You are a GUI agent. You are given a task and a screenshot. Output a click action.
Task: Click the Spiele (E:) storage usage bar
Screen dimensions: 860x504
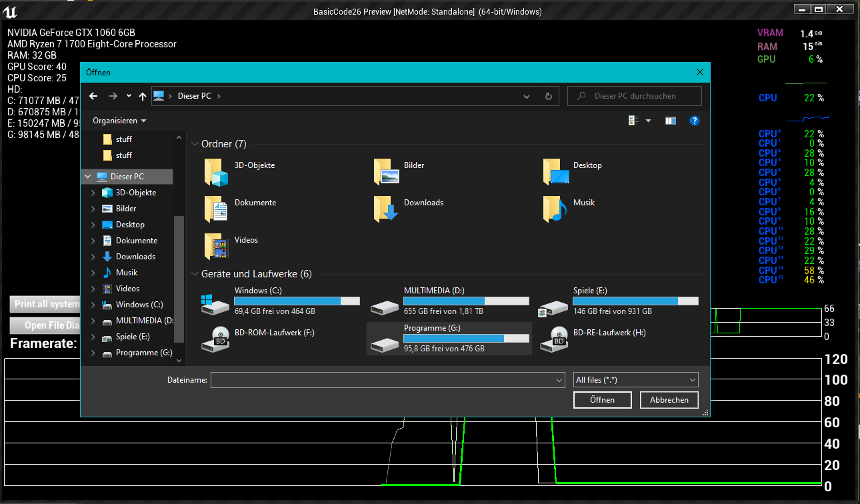tap(635, 301)
